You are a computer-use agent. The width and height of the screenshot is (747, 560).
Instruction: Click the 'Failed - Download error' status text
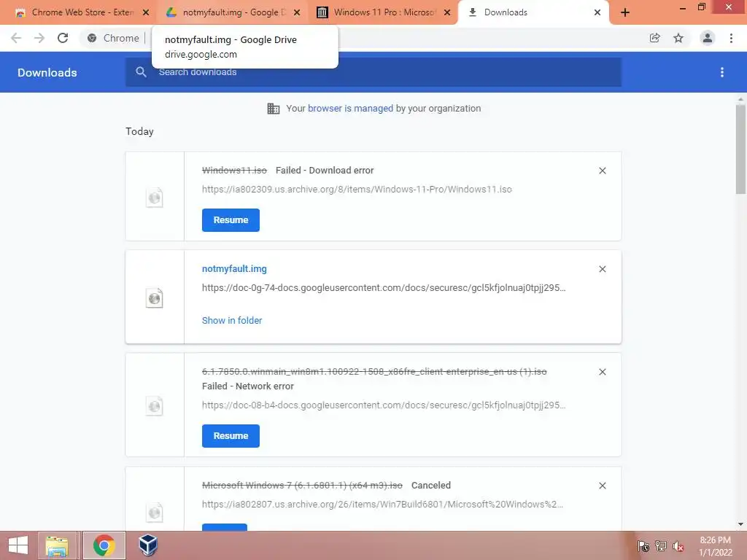coord(325,170)
